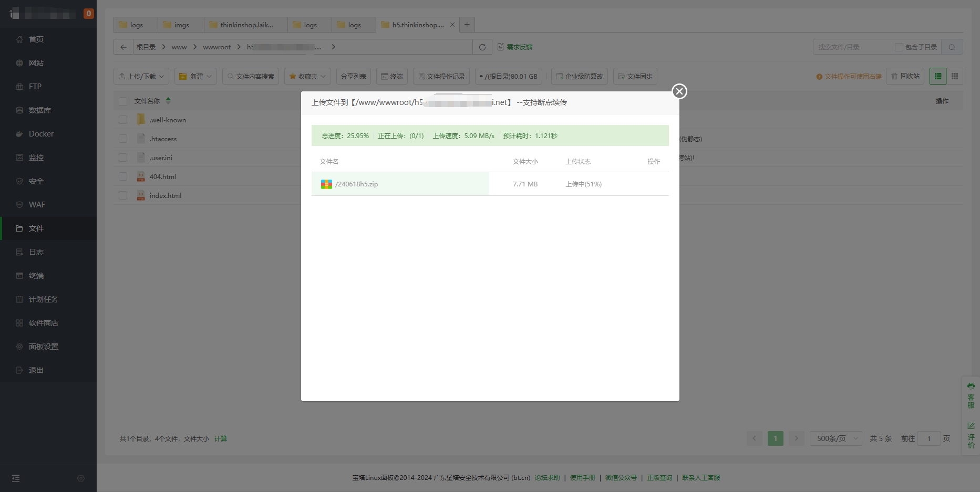
Task: Close the upload dialog
Action: [x=679, y=91]
